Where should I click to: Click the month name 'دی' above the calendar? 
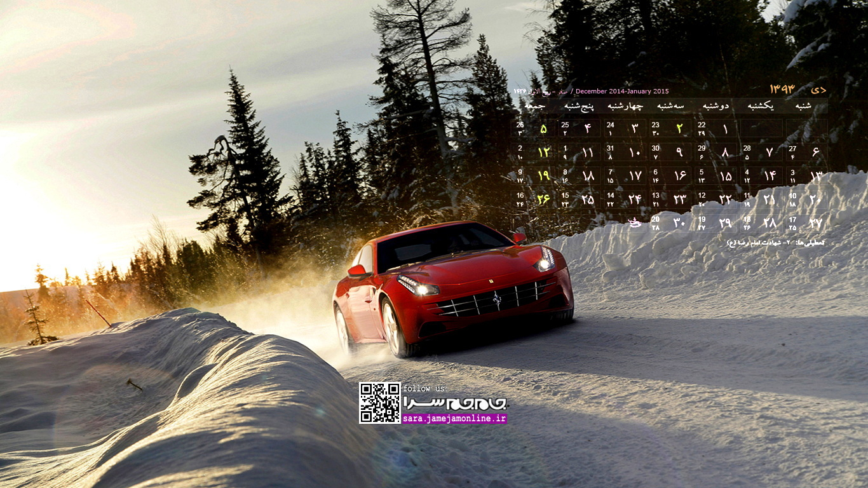click(818, 90)
